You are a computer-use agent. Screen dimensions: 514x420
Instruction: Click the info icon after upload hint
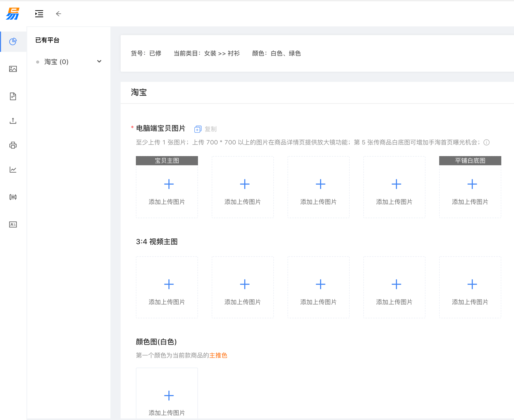coord(487,142)
